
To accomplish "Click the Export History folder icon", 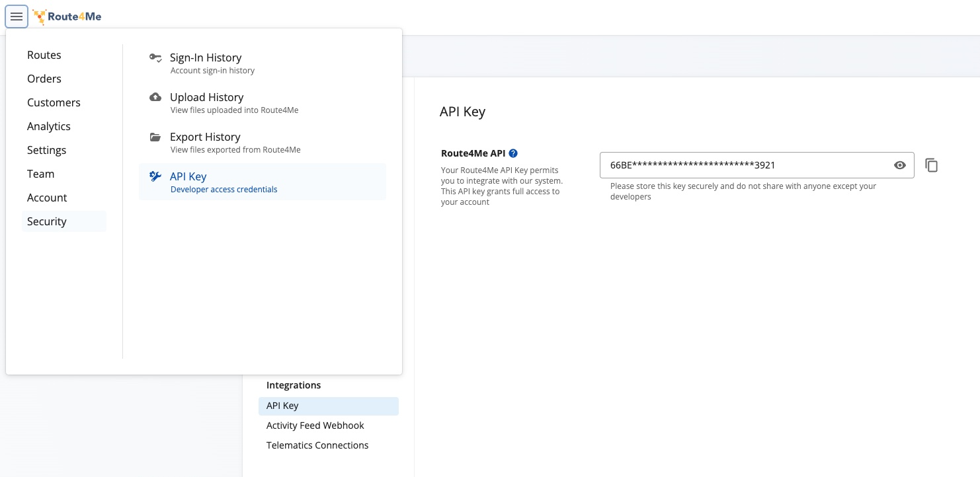I will (155, 137).
